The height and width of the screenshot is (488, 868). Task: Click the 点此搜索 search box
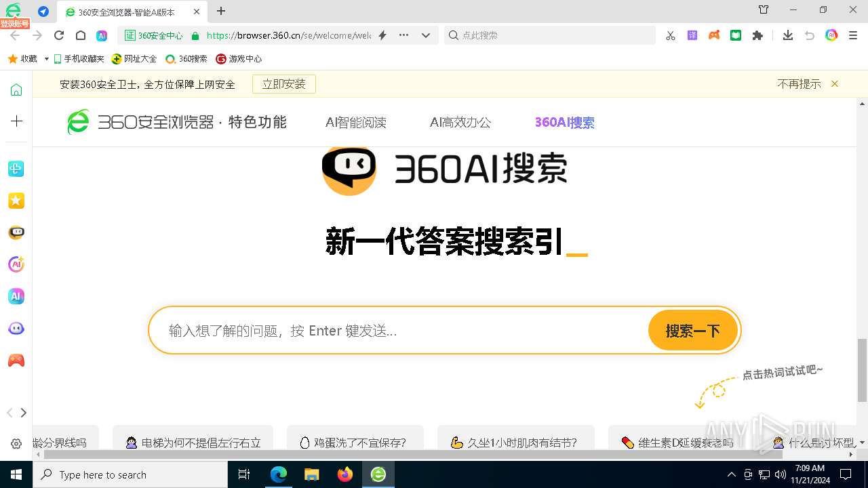click(550, 35)
